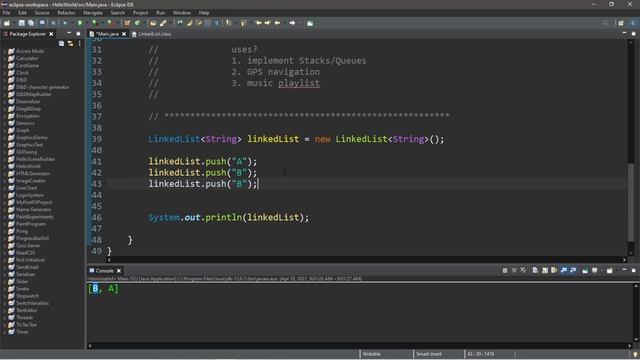
Task: Click the Debug bug icon in toolbar
Action: click(65, 23)
